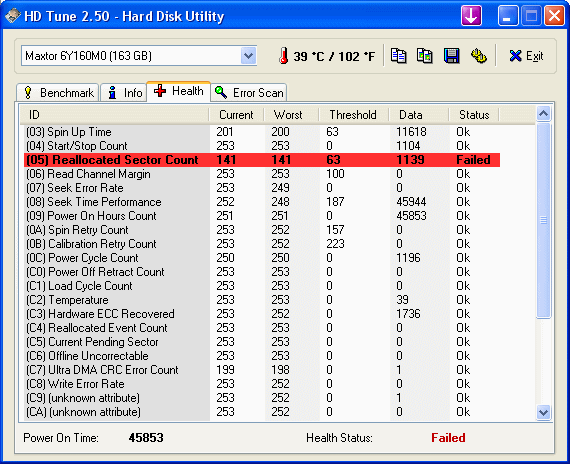Click the HD Tune title bar icon
This screenshot has width=570, height=464.
[12, 16]
